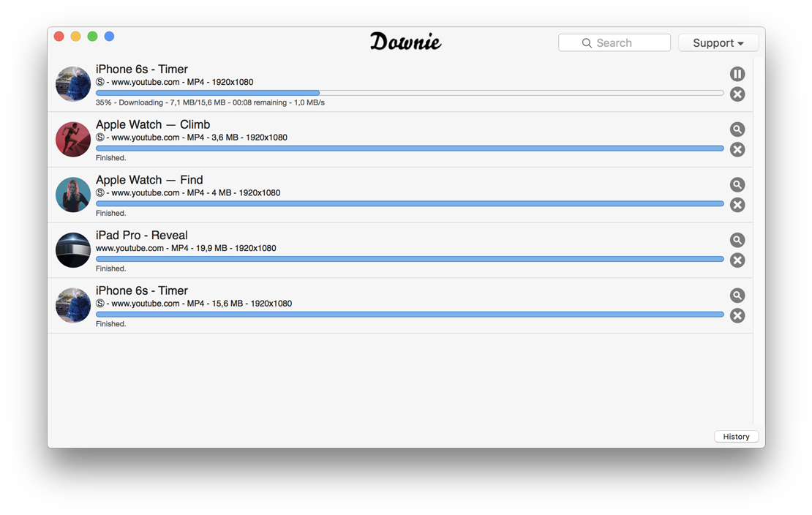812x515 pixels.
Task: Expand Support menu chevron
Action: click(739, 42)
